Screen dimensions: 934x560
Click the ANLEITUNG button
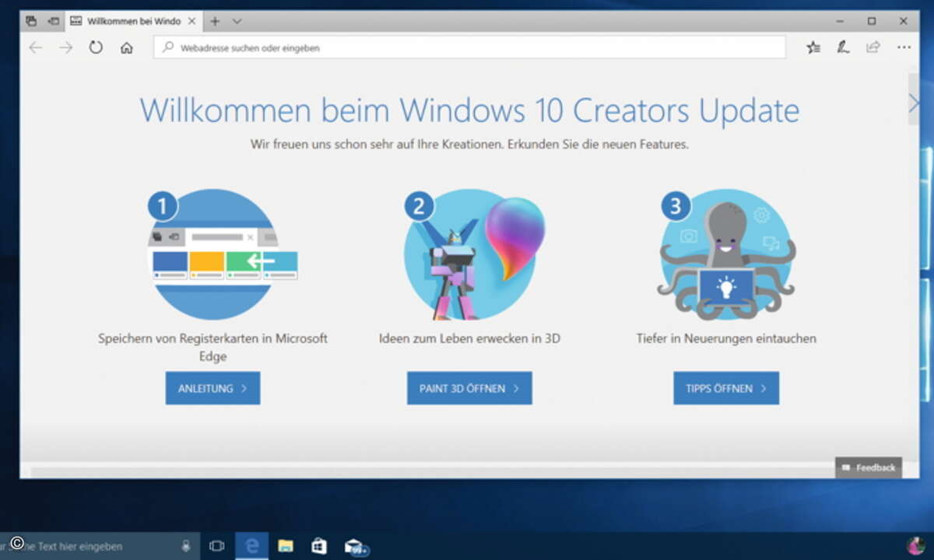[x=212, y=388]
